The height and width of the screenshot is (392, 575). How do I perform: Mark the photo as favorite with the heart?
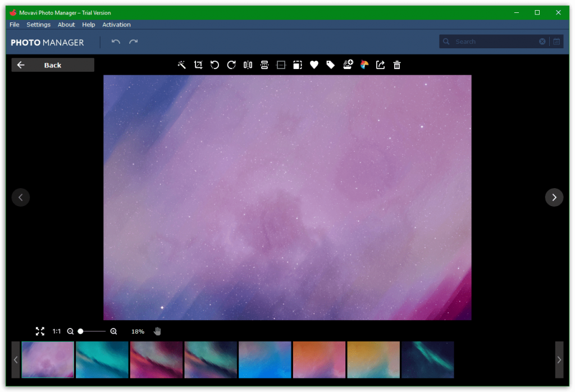coord(314,65)
